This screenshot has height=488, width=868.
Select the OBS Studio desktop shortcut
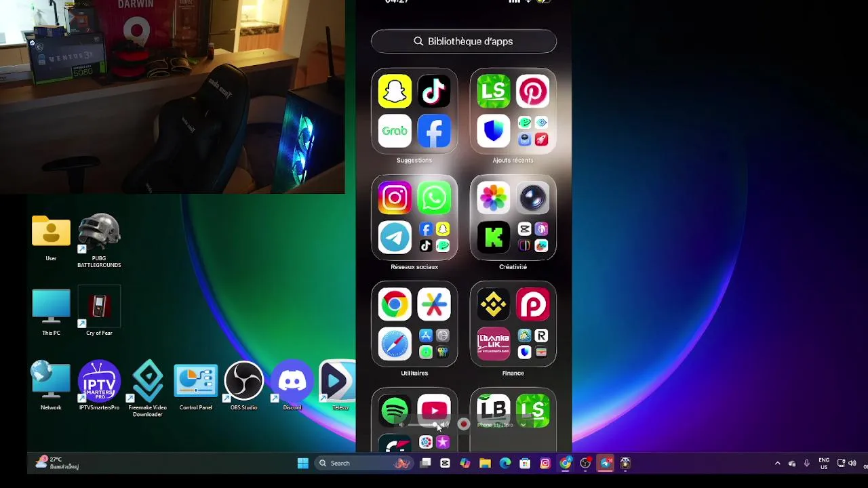pyautogui.click(x=243, y=386)
